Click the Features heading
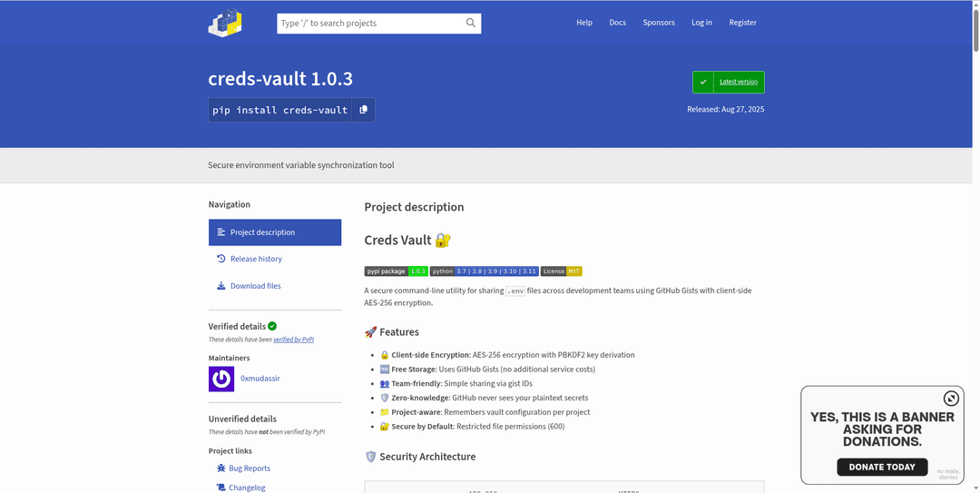 pos(391,332)
